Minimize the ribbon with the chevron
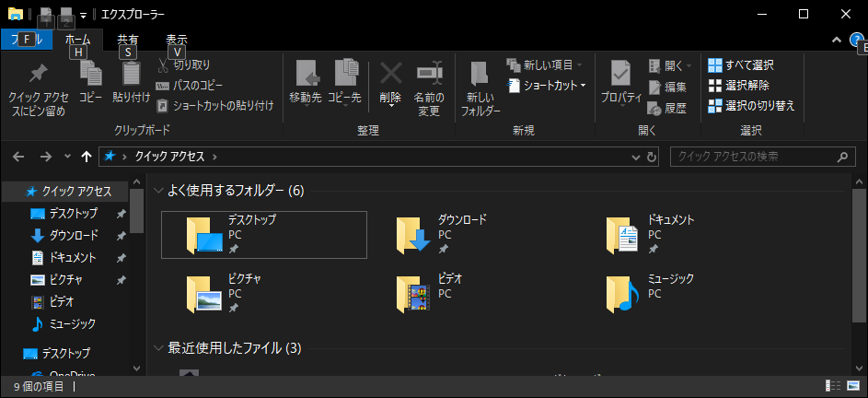Screen dimensions: 868x398 pos(836,40)
